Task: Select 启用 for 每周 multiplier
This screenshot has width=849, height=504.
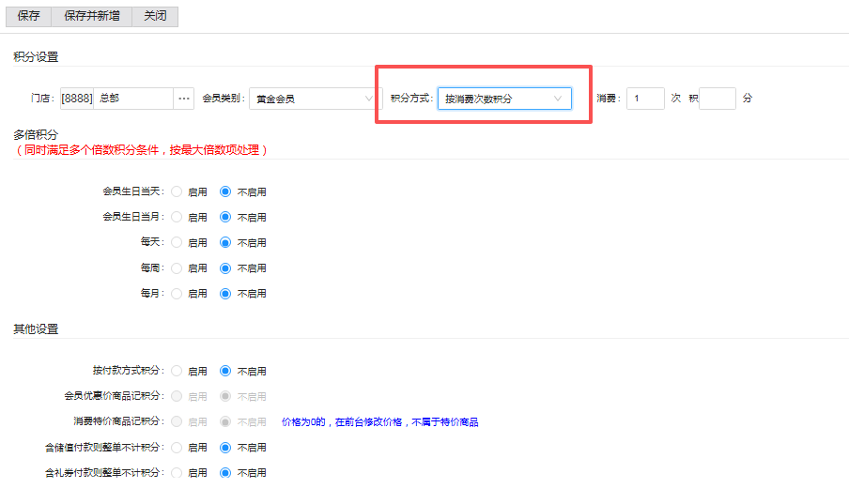Action: [x=177, y=268]
